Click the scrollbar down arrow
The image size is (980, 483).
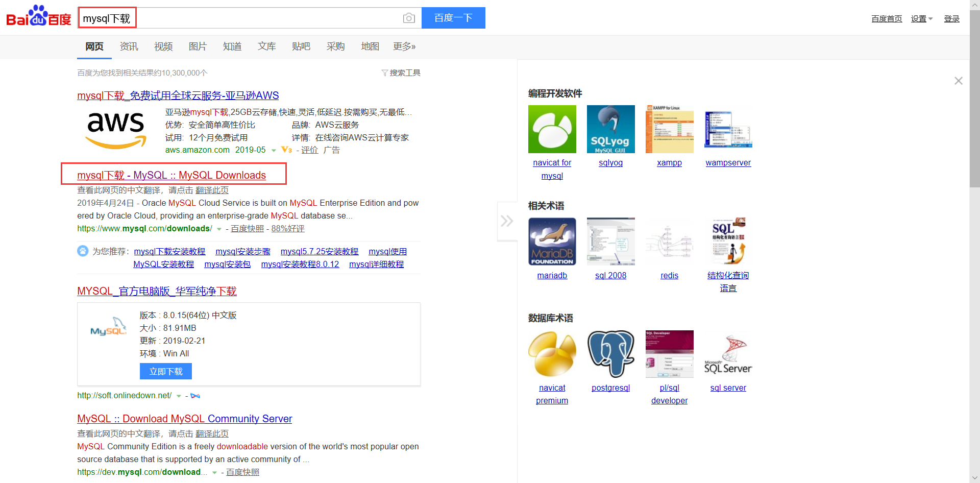(x=975, y=478)
